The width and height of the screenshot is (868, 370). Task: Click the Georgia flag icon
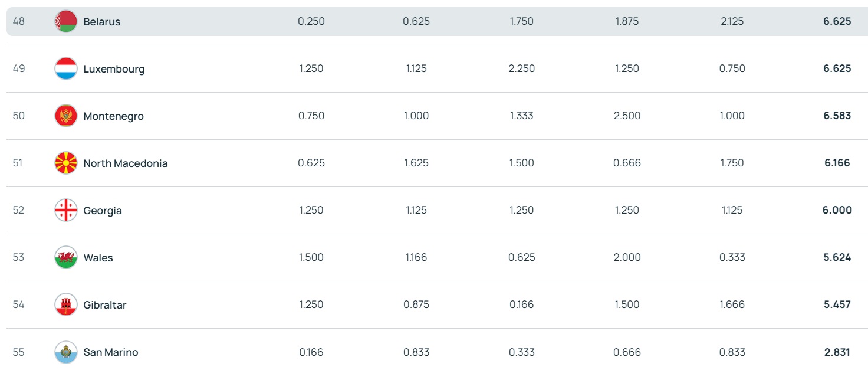[65, 210]
